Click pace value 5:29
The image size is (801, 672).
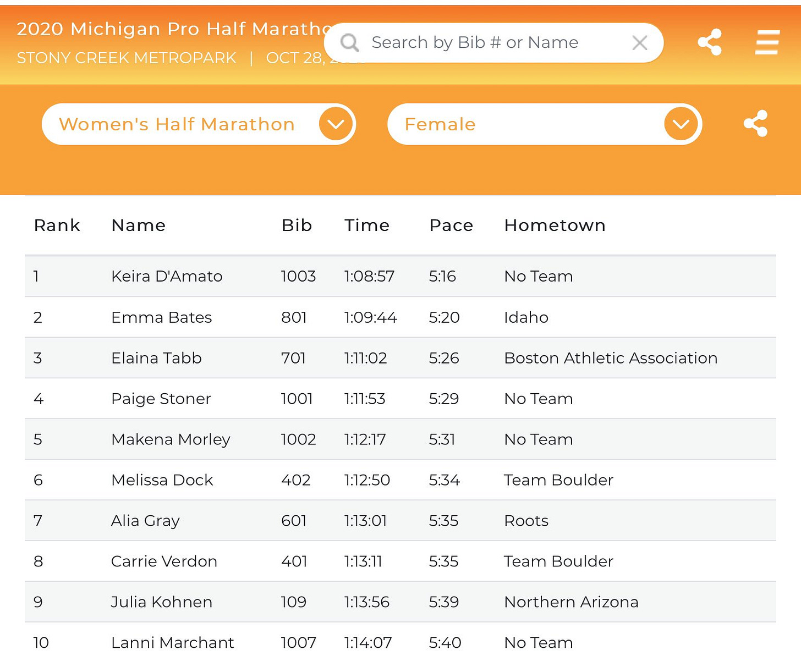444,399
